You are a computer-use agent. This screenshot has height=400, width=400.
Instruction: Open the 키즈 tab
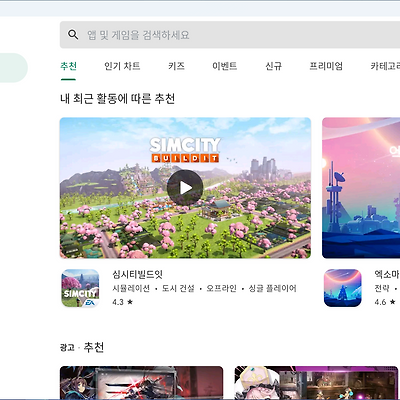176,66
